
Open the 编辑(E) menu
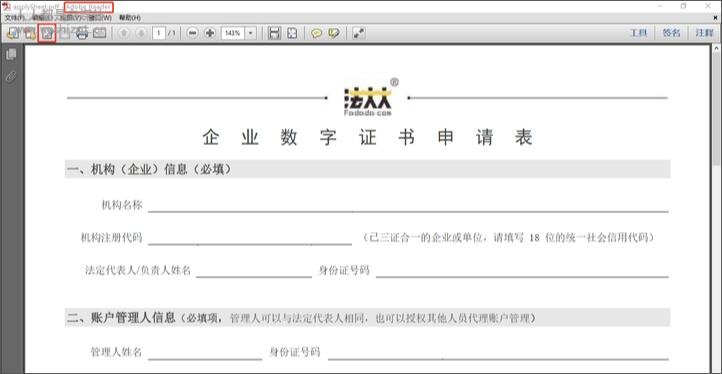click(41, 18)
